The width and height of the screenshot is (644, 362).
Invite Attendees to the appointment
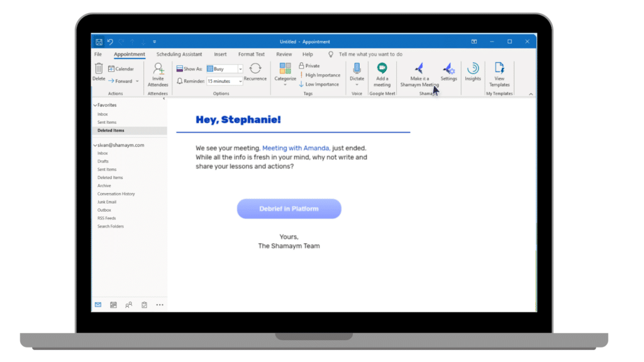pos(158,75)
